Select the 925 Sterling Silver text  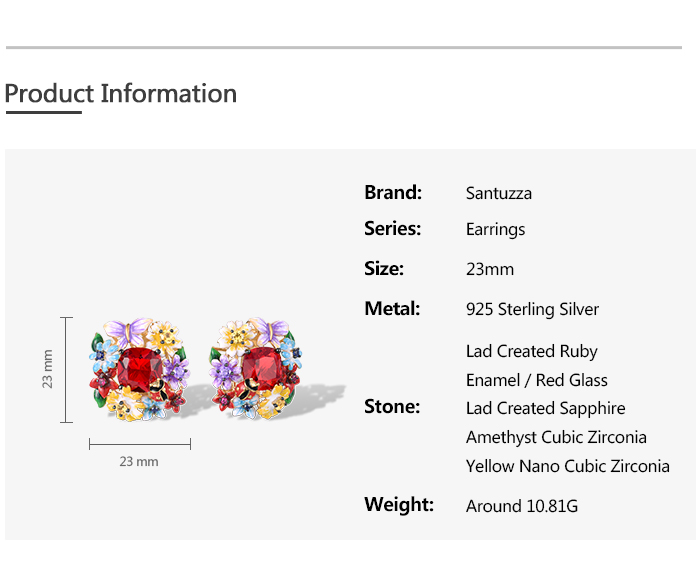tap(532, 310)
